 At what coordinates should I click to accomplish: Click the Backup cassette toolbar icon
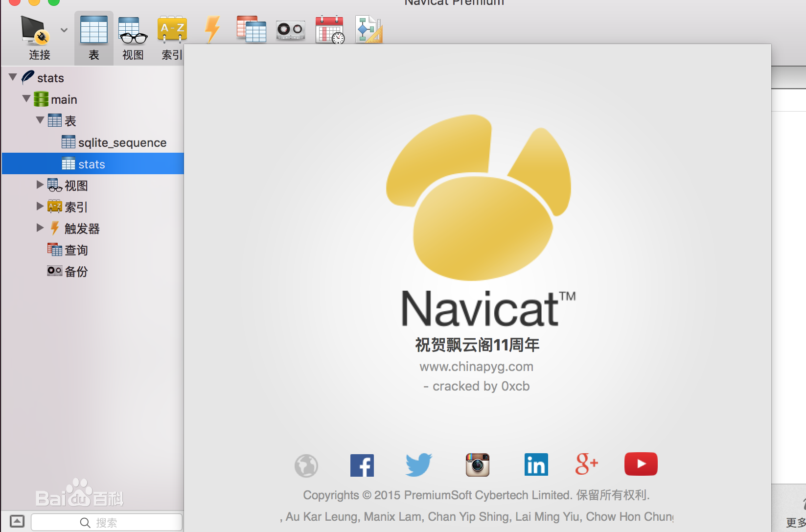tap(291, 30)
